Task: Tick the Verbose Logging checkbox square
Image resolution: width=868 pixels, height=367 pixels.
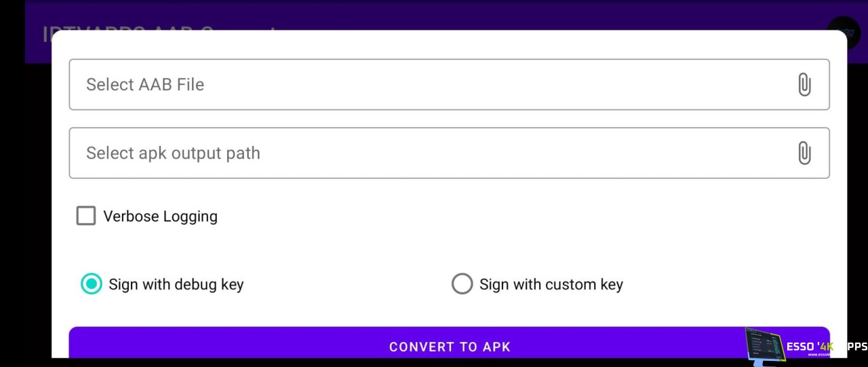Action: (x=86, y=216)
